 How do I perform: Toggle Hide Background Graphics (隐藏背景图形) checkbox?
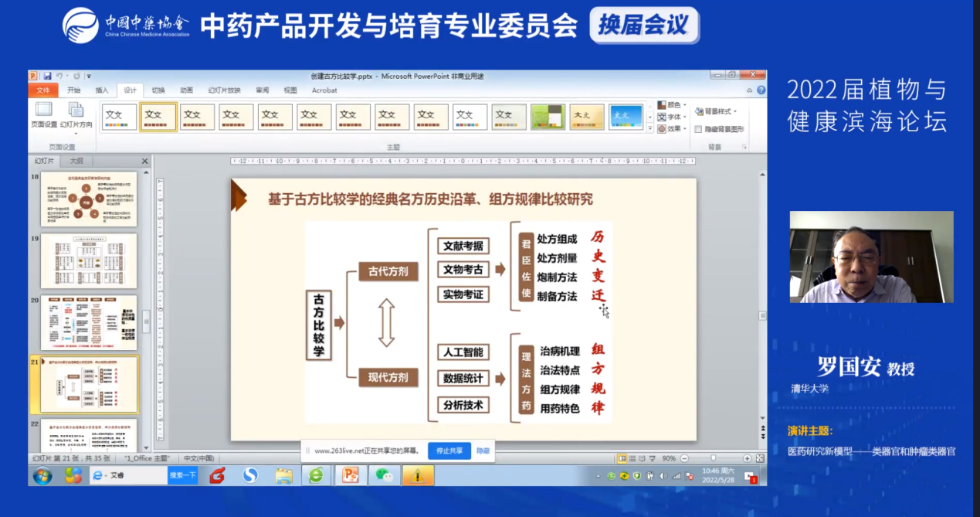click(x=698, y=129)
